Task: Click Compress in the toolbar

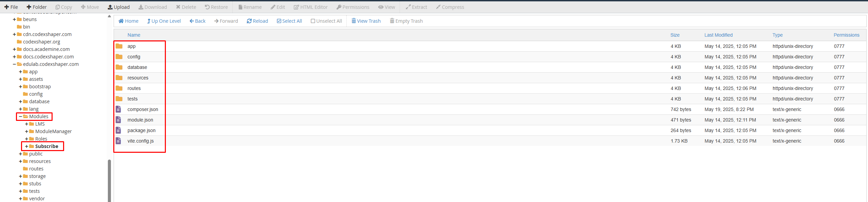Action: [450, 7]
